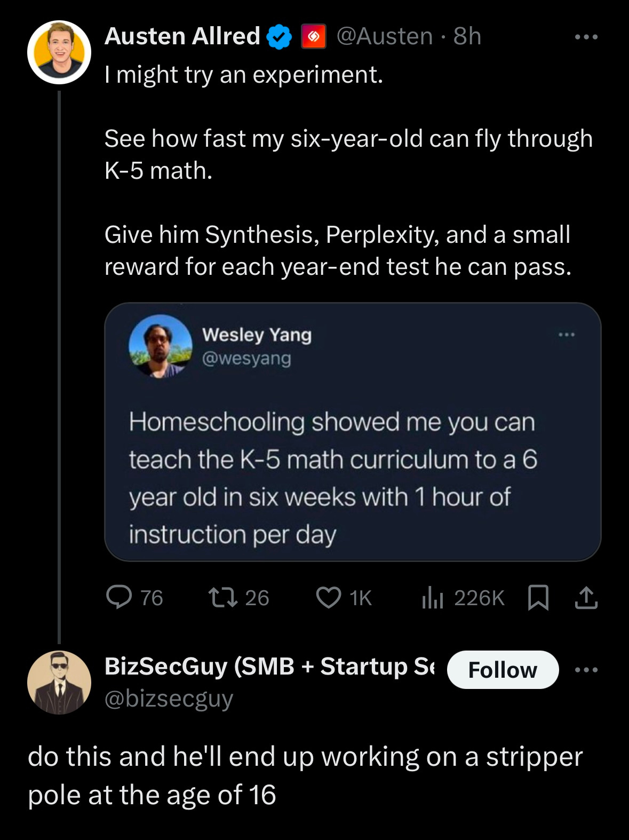Open the more options menu on Austen's tweet

[583, 36]
